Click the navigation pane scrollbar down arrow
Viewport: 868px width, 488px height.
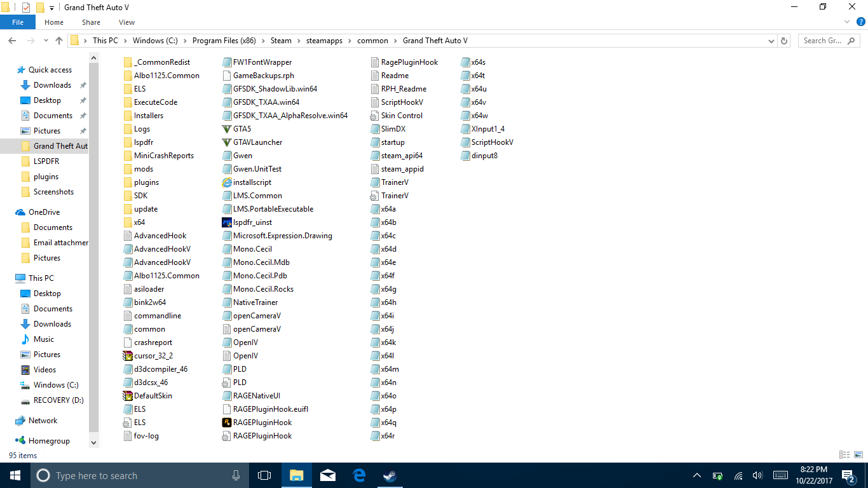point(94,443)
